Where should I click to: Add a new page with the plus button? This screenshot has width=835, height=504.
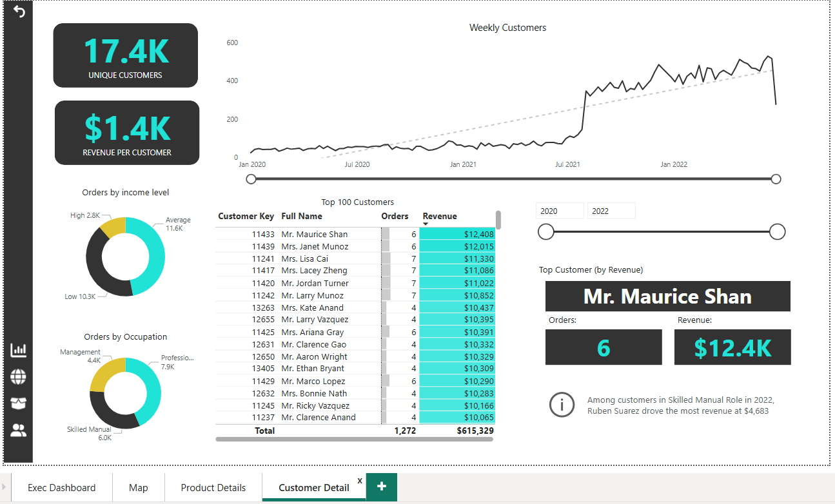pos(382,487)
